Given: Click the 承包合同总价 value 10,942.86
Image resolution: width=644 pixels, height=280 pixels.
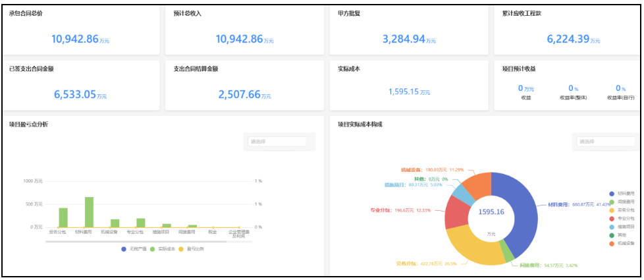Looking at the screenshot, I should pos(75,39).
